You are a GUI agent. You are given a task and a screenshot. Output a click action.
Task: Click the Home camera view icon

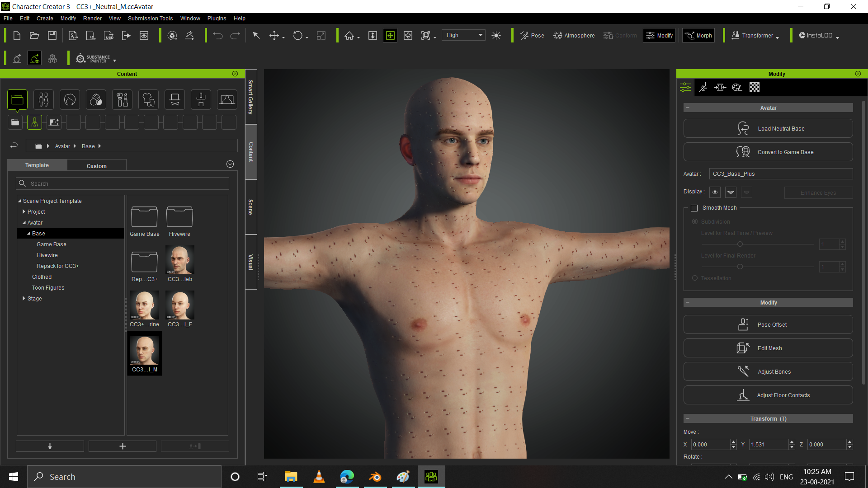pyautogui.click(x=349, y=36)
